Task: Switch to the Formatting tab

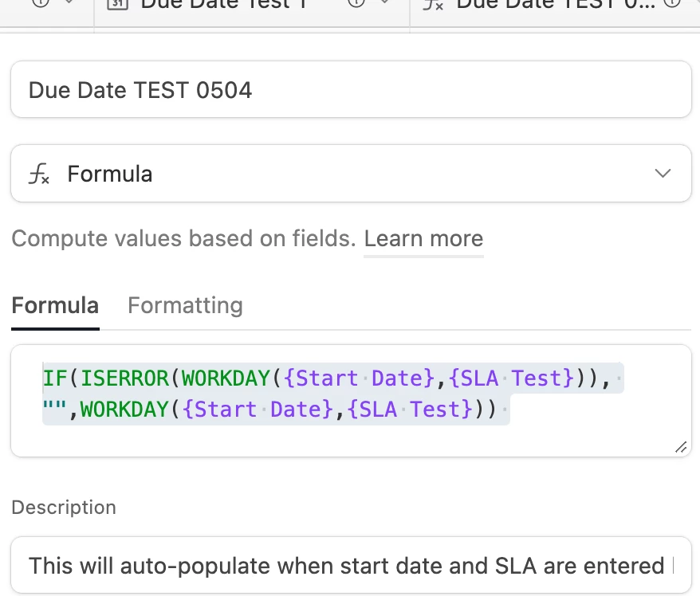Action: pyautogui.click(x=185, y=305)
